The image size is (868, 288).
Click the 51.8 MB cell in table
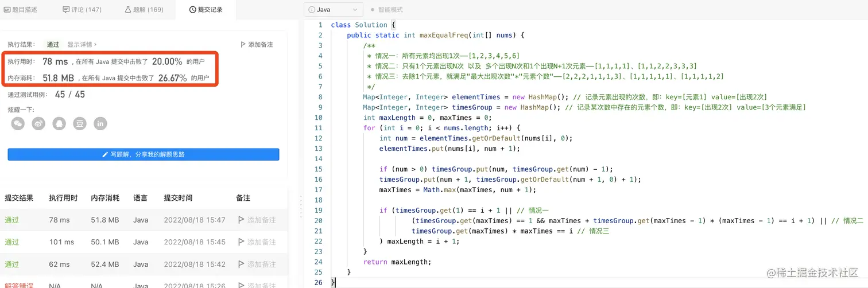pos(105,220)
